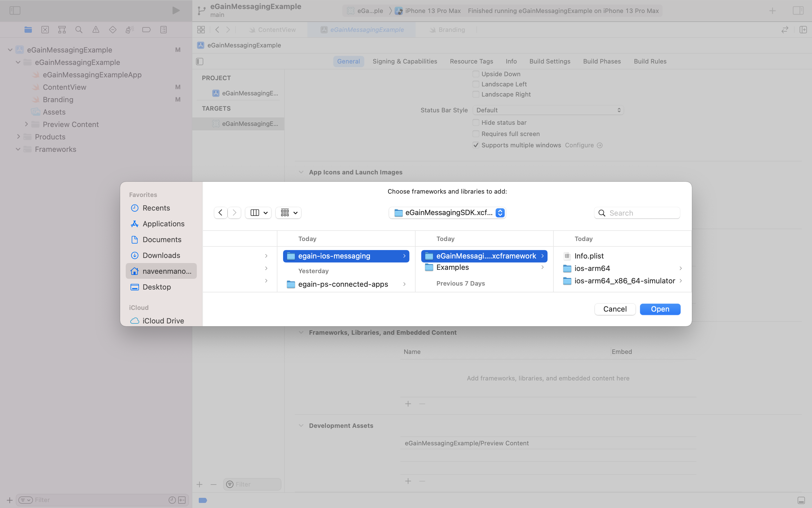
Task: Click Cancel in the file dialog
Action: point(615,309)
